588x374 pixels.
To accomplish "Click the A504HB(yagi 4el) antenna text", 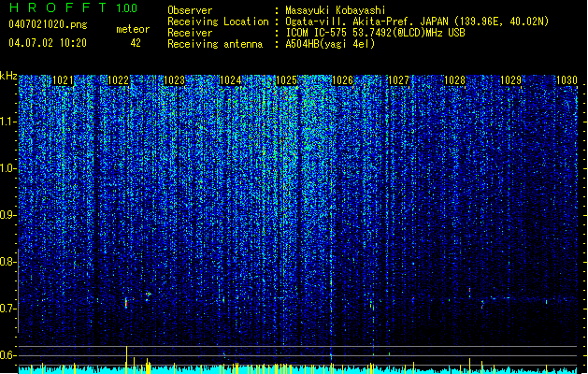I will pyautogui.click(x=330, y=44).
